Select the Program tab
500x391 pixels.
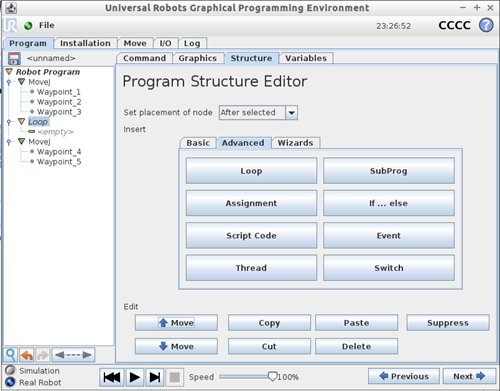pyautogui.click(x=28, y=43)
